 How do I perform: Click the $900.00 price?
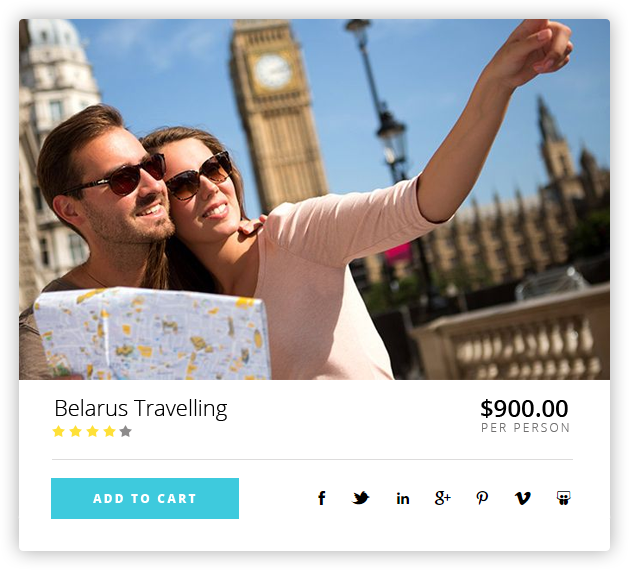click(524, 408)
